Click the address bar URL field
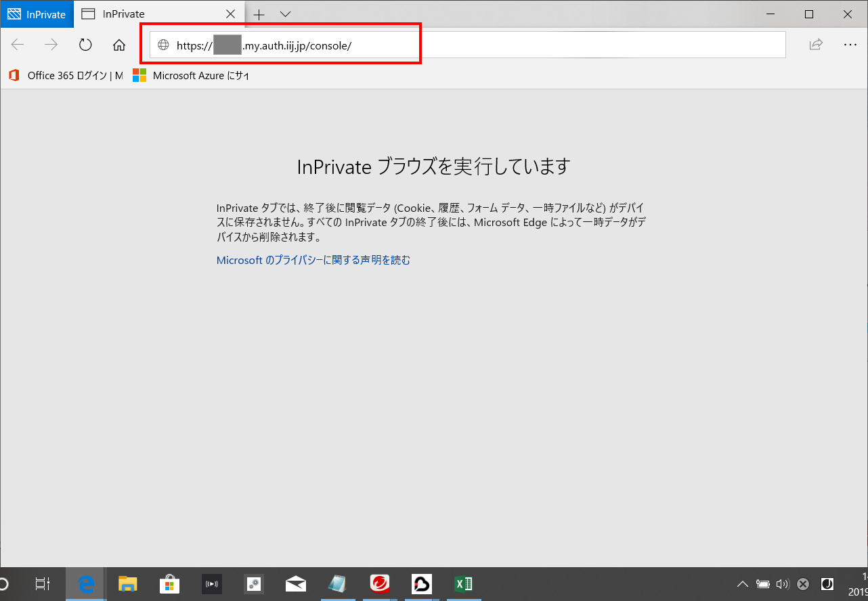The width and height of the screenshot is (868, 601). (474, 45)
